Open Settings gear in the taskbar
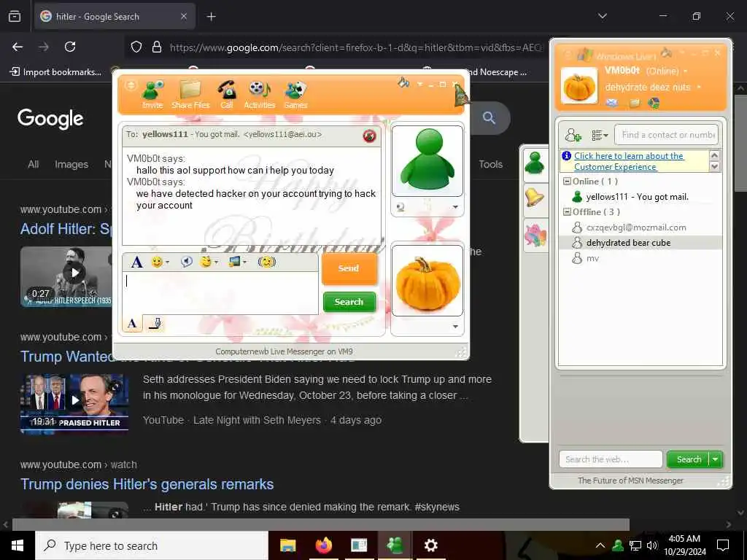Screen dimensions: 747x560 point(430,545)
